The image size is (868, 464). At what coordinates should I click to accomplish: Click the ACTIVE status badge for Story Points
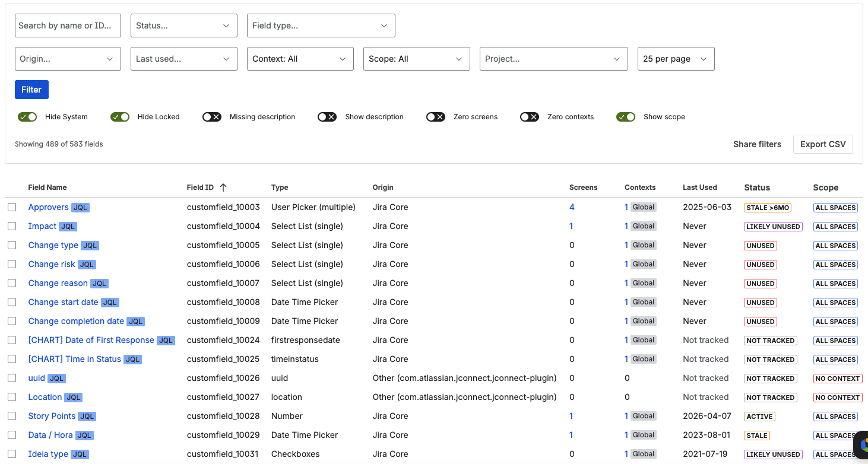pyautogui.click(x=759, y=417)
